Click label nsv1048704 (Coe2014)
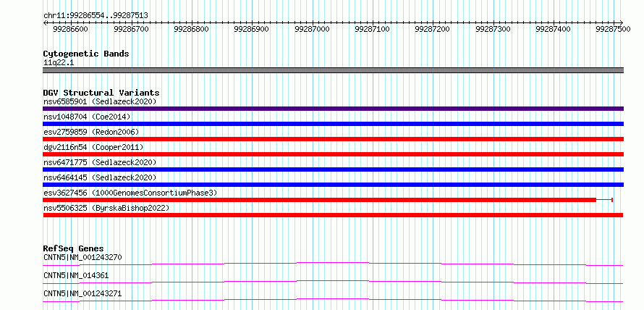Viewport: 644px width, 310px height. pyautogui.click(x=87, y=117)
